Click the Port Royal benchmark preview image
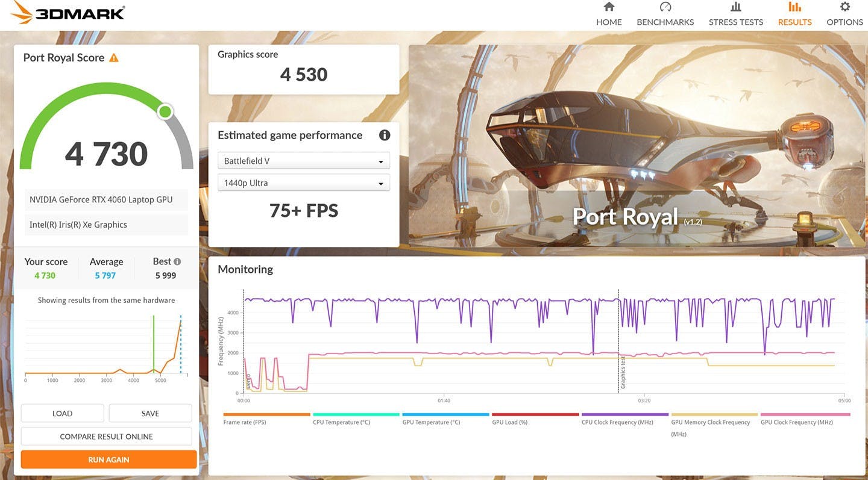The width and height of the screenshot is (868, 480). [x=637, y=145]
